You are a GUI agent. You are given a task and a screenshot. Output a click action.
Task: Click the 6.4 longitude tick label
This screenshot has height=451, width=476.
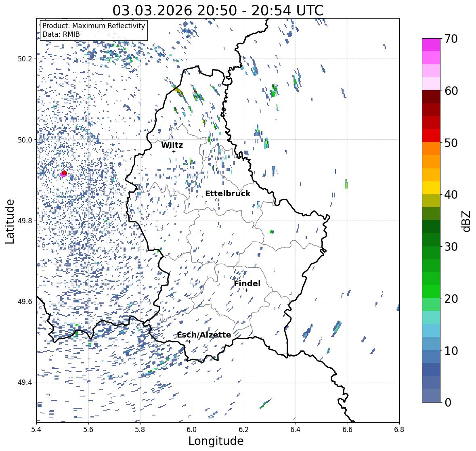[296, 430]
